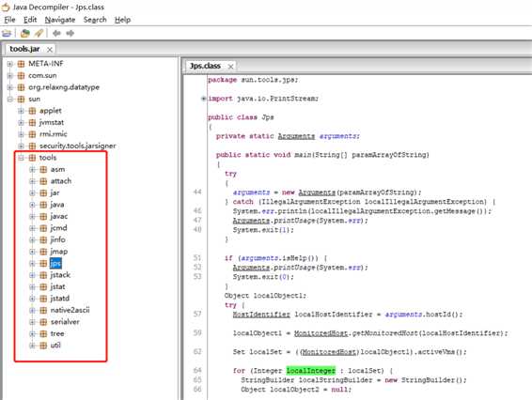Select the java tree item

57,205
